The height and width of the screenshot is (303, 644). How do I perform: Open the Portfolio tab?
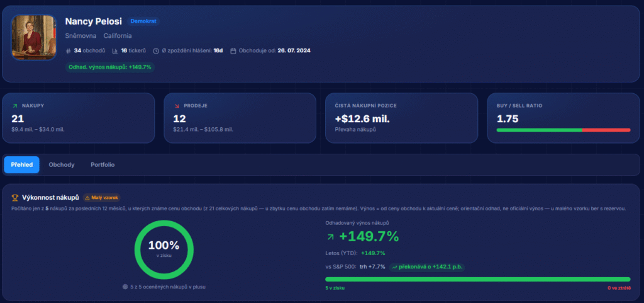(x=103, y=165)
